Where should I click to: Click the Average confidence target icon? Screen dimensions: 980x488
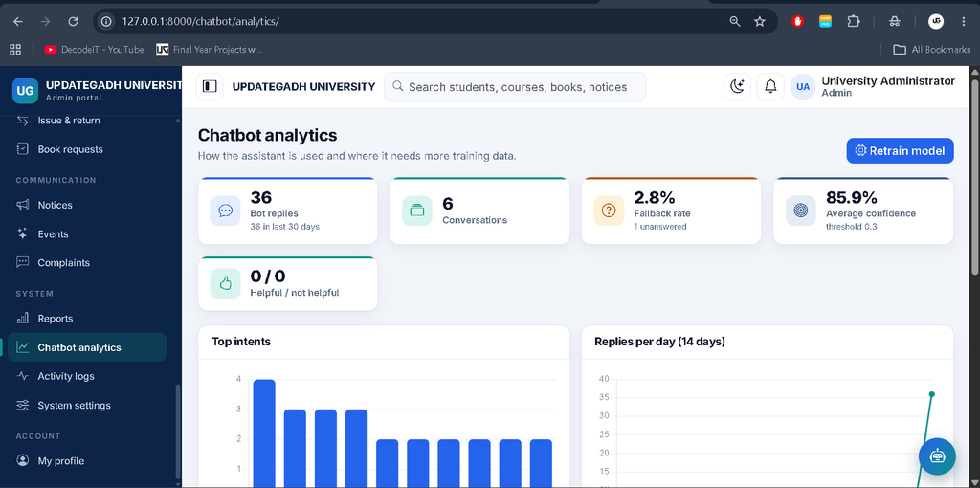point(801,211)
